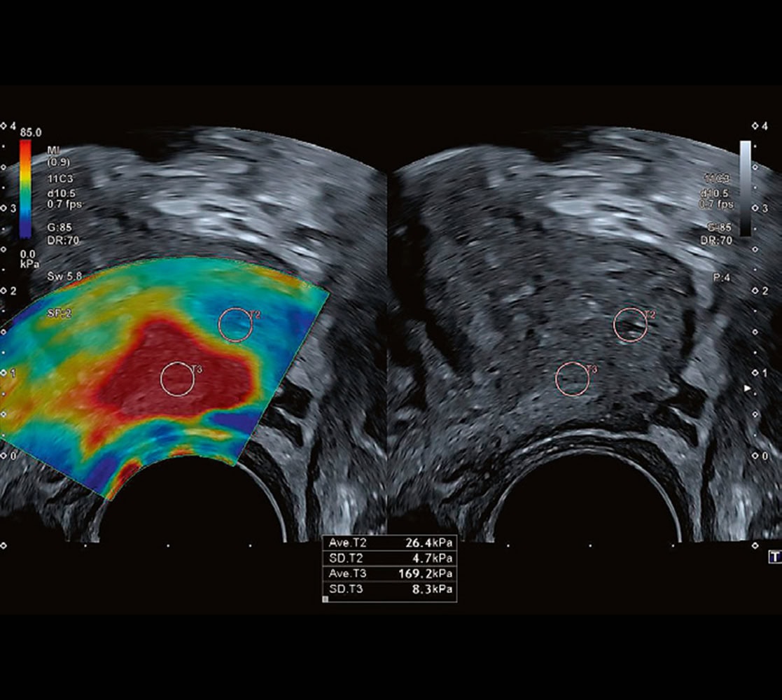The image size is (782, 700).
Task: Click the T icon at bottom right
Action: [774, 557]
